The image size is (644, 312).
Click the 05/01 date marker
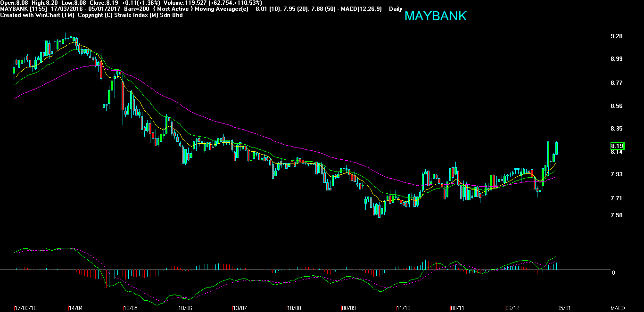564,308
